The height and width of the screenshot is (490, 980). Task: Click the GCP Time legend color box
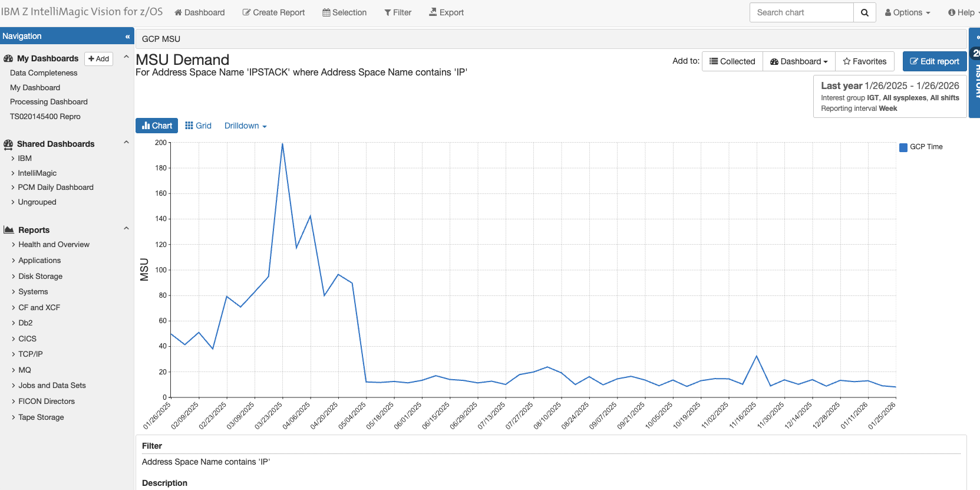click(903, 147)
